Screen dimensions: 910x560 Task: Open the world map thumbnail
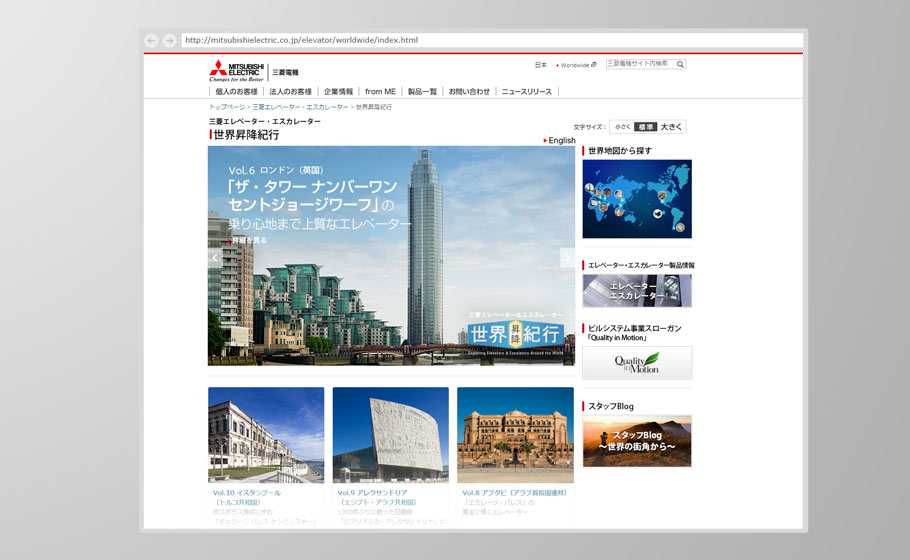tap(637, 199)
